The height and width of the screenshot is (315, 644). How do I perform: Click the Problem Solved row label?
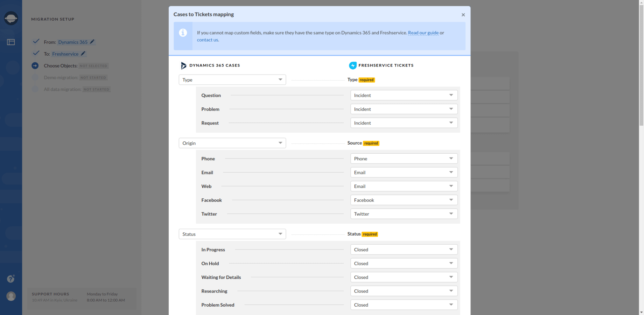[x=218, y=305]
